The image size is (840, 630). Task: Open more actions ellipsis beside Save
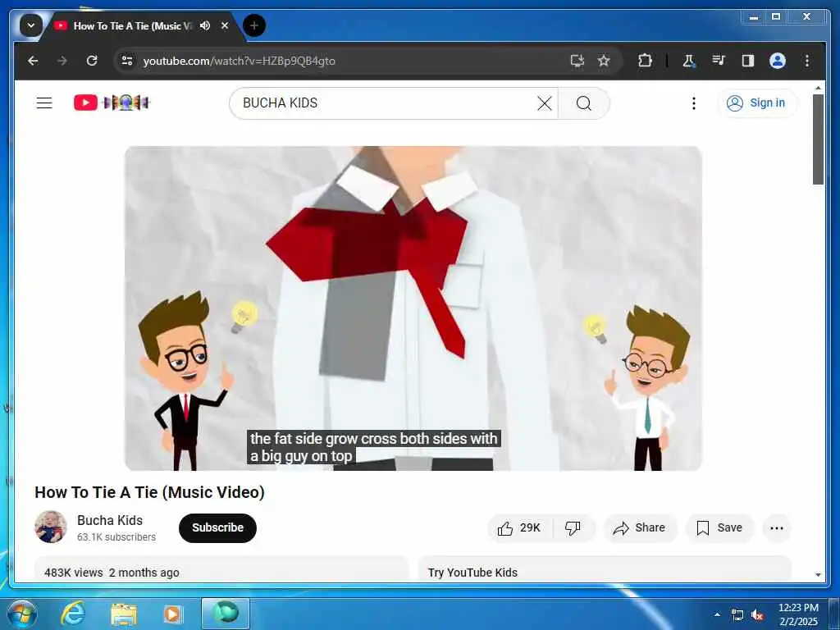[776, 528]
